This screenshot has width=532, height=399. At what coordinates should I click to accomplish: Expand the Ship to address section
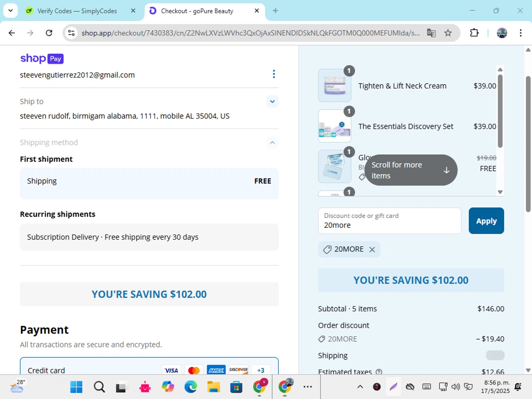(272, 101)
